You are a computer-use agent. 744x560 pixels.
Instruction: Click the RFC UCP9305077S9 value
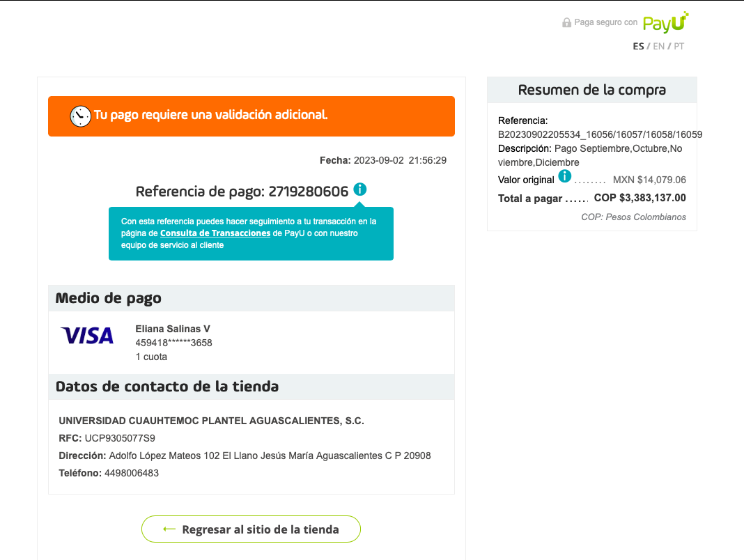(120, 438)
